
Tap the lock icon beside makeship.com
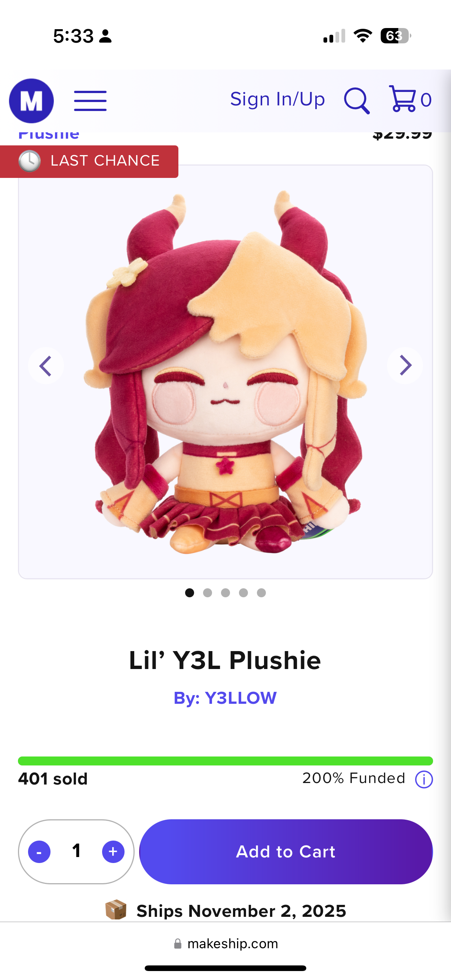pos(178,943)
